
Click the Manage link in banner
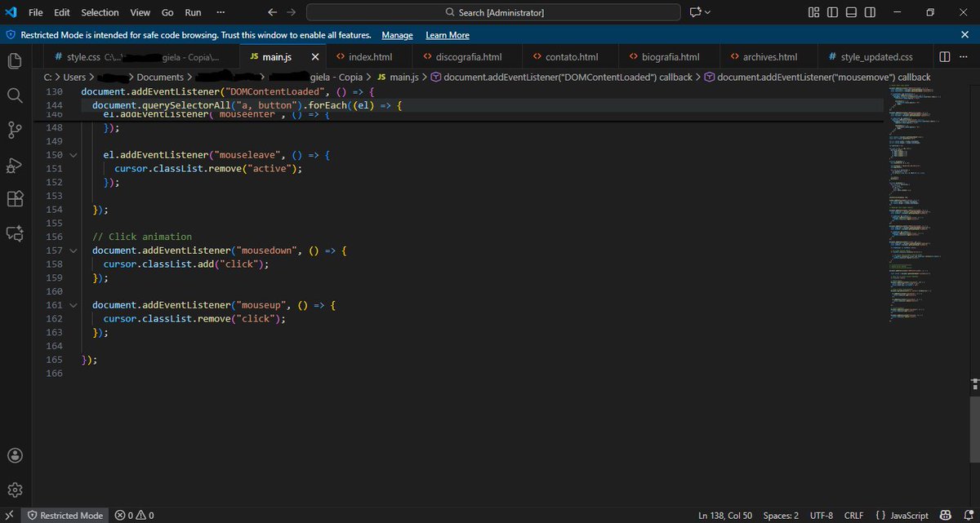(x=397, y=35)
